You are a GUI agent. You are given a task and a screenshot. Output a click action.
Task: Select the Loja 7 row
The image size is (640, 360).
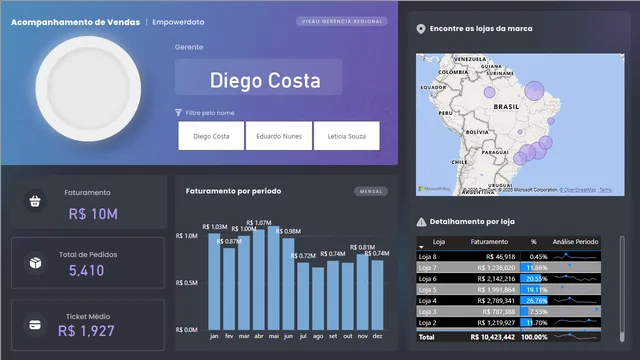509,268
